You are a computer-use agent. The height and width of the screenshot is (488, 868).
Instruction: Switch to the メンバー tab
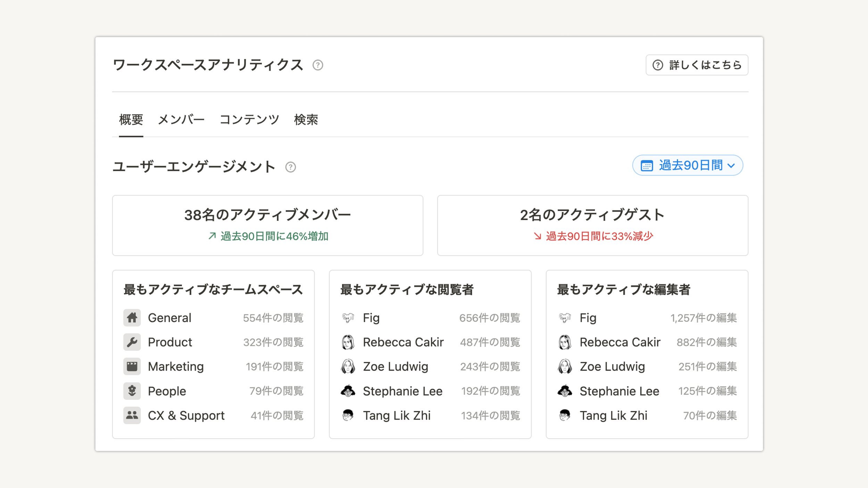tap(181, 120)
